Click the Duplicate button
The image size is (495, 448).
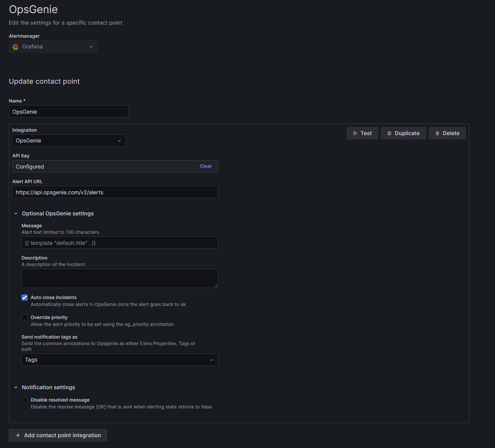click(403, 133)
